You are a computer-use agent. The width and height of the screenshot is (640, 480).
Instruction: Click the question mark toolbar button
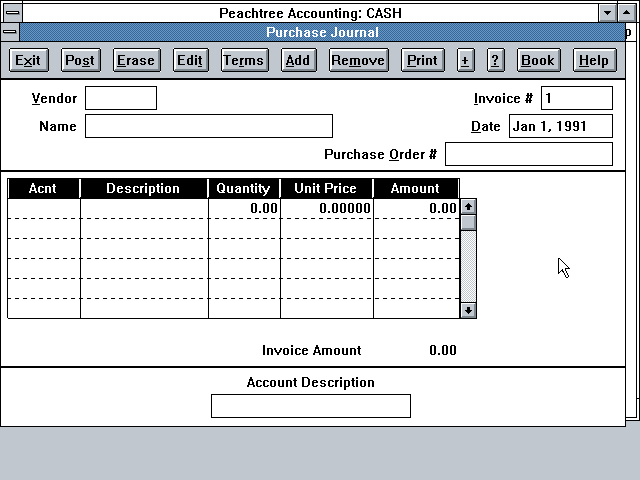click(496, 60)
